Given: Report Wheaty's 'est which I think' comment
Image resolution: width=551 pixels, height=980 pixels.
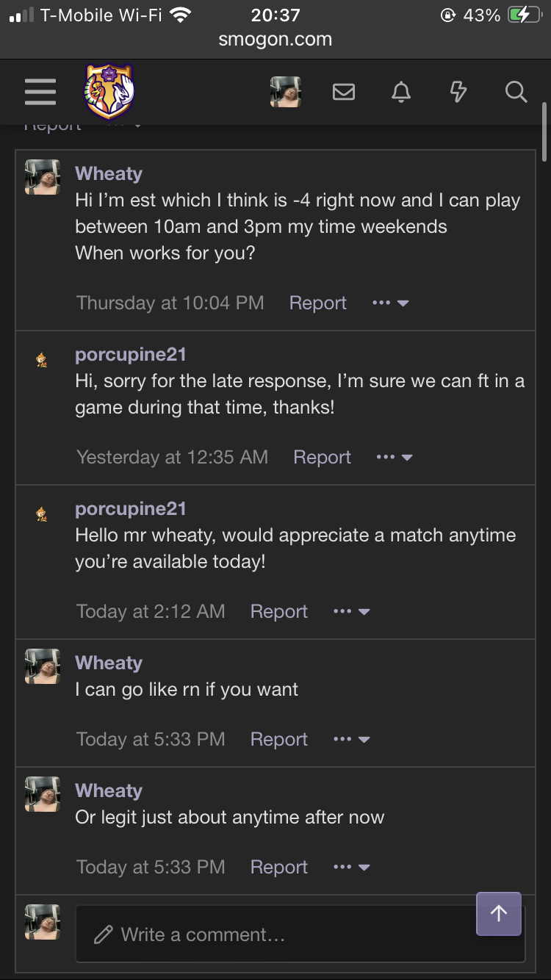Looking at the screenshot, I should coord(317,303).
